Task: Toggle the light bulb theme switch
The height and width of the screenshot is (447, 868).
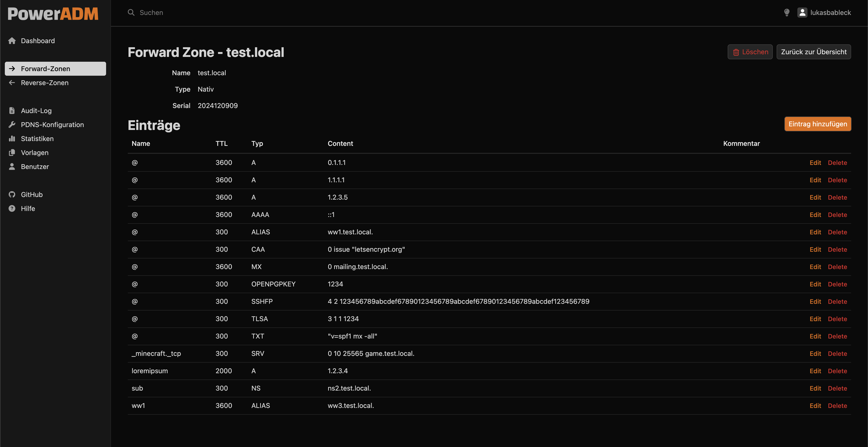Action: point(787,13)
